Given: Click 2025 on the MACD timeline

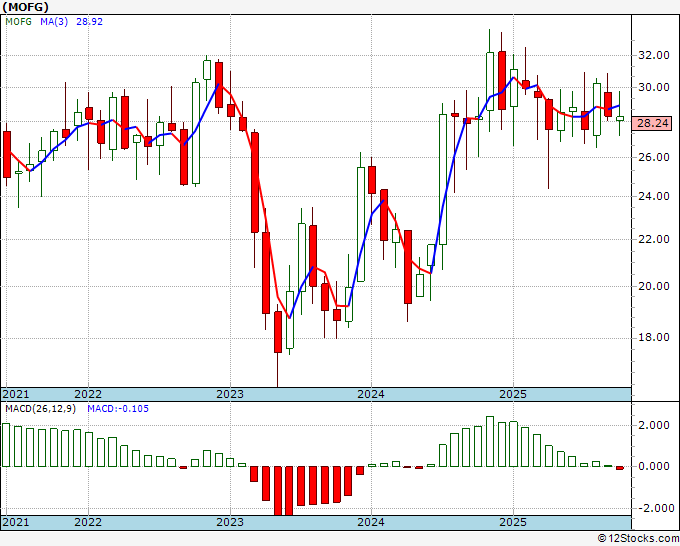Looking at the screenshot, I should [513, 522].
